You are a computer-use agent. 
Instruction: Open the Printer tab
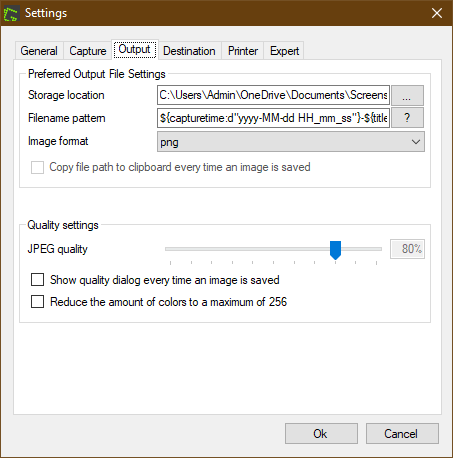pos(243,51)
